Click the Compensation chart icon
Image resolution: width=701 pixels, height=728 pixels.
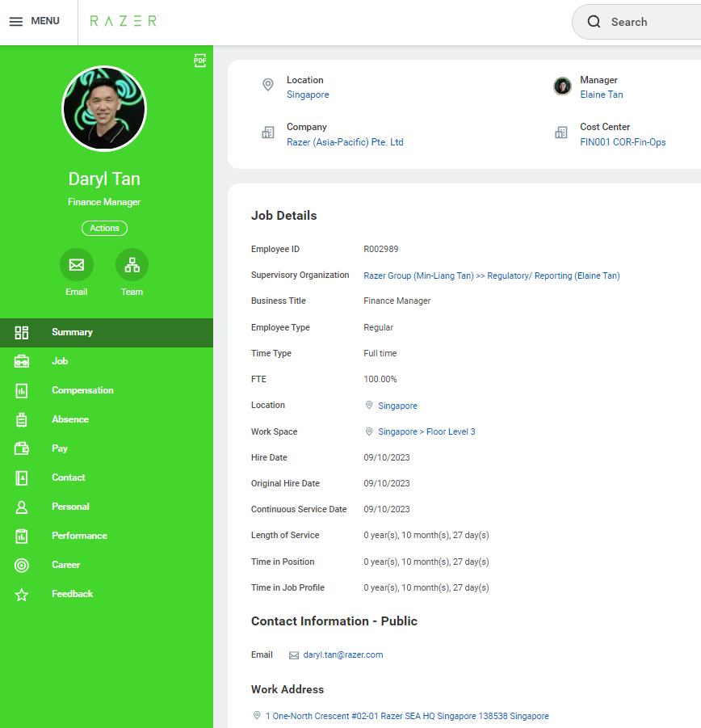tap(21, 390)
